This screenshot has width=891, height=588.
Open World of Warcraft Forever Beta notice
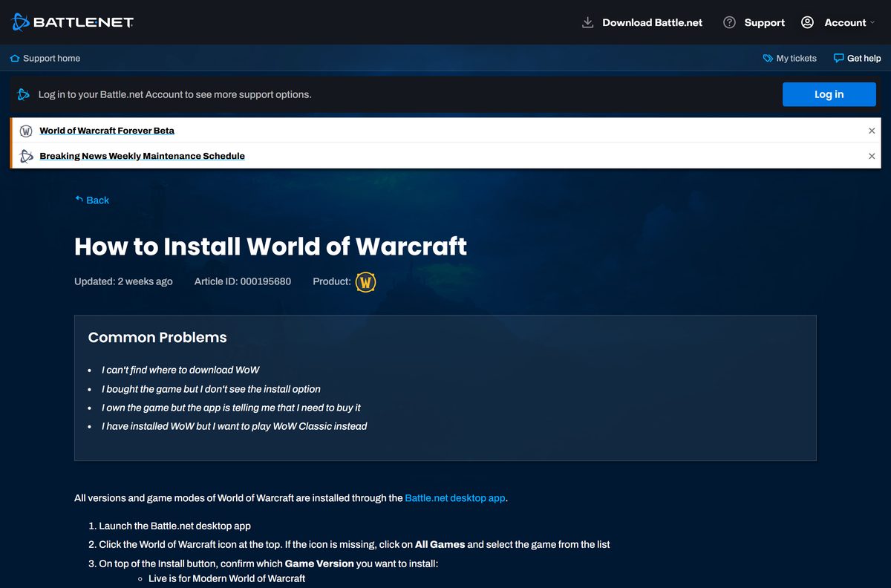[x=107, y=131]
